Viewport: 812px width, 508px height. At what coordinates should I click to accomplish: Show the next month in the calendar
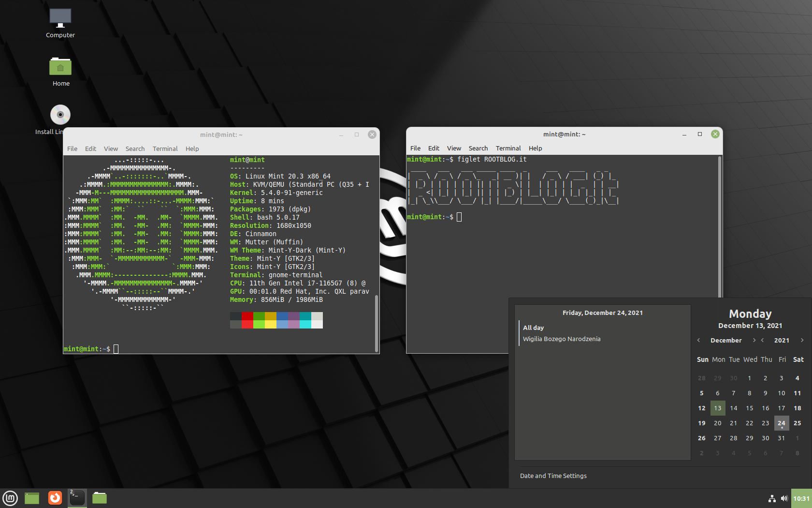(754, 340)
